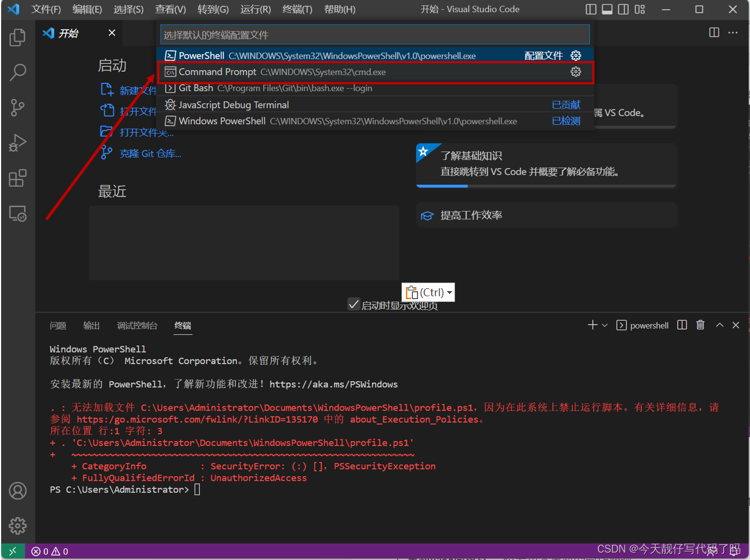Open editor More Actions ellipsis
750x560 pixels.
733,32
